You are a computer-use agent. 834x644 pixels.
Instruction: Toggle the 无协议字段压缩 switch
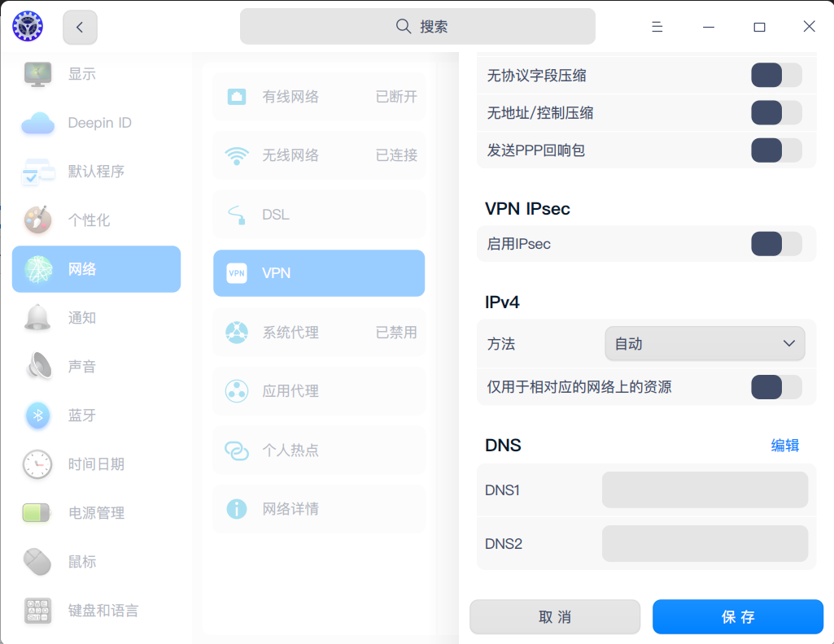776,75
